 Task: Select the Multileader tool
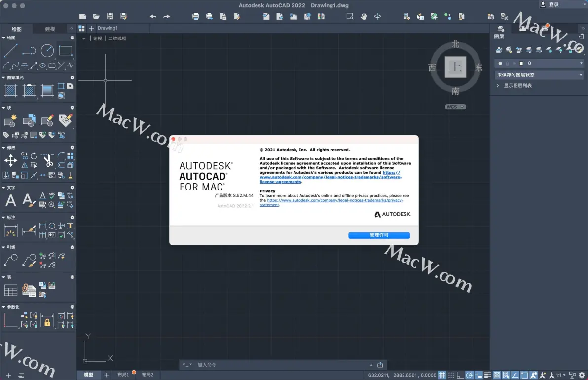(x=10, y=260)
